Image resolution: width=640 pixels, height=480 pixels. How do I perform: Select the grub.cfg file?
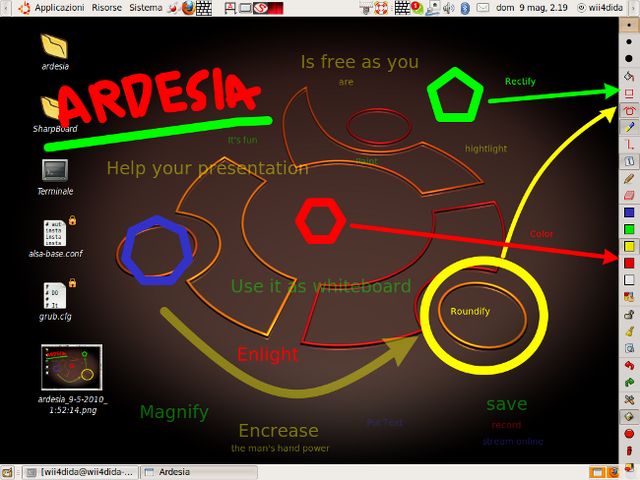click(56, 301)
